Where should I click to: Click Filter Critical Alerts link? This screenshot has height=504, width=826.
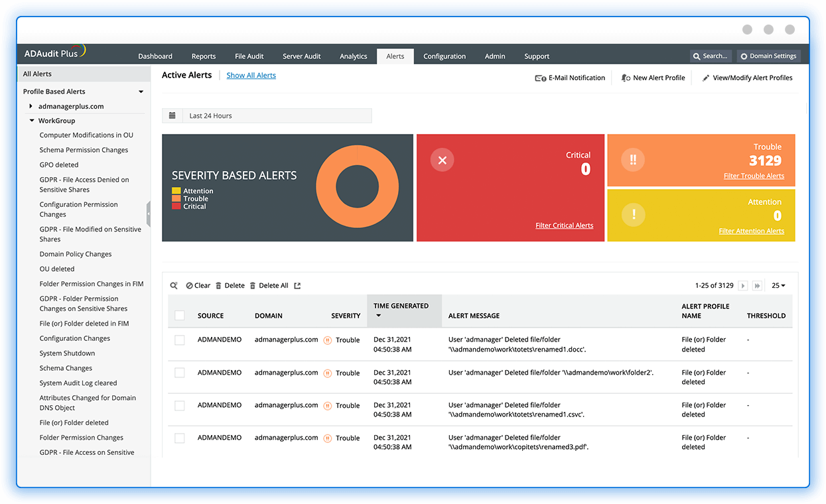pyautogui.click(x=565, y=225)
